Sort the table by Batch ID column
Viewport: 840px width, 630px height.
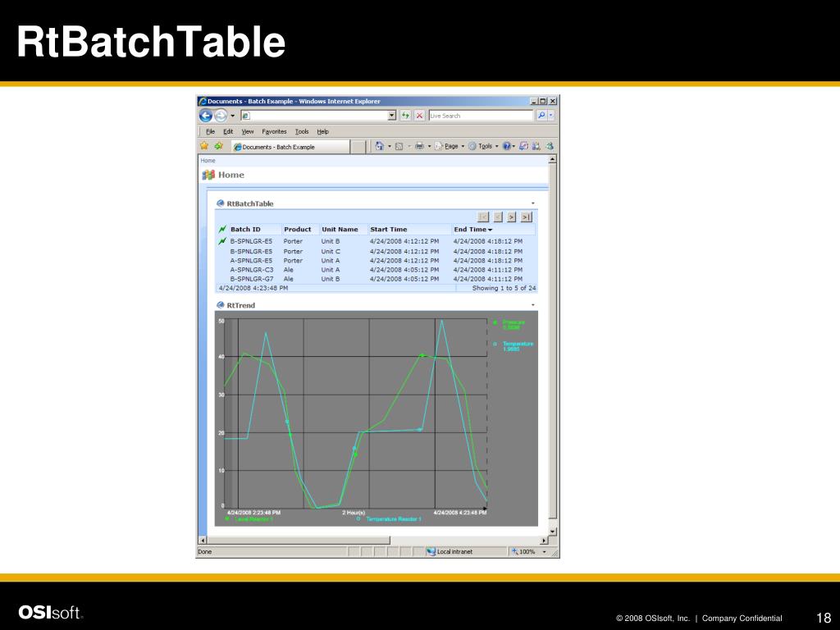click(x=245, y=230)
